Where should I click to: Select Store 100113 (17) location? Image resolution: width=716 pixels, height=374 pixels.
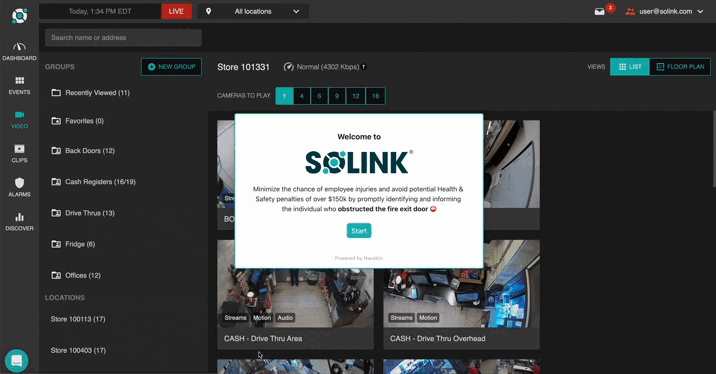(x=78, y=319)
